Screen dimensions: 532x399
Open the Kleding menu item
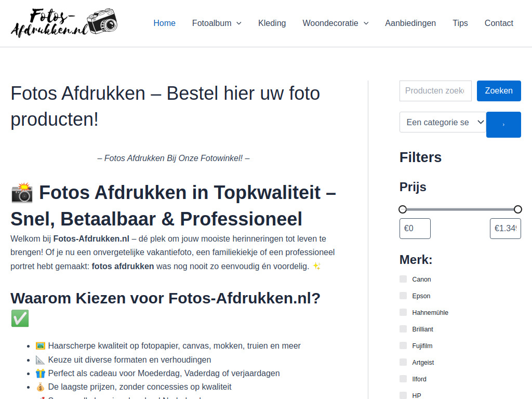272,23
